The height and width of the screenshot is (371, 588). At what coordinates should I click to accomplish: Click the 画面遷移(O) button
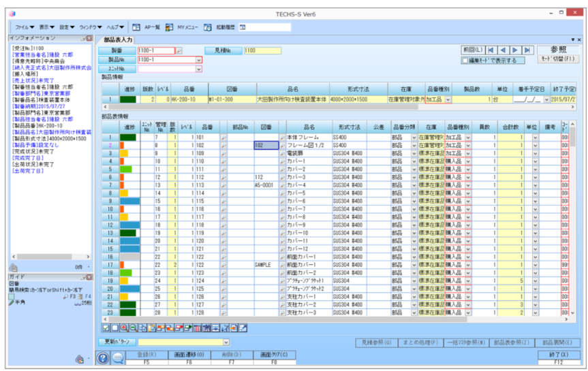(189, 355)
